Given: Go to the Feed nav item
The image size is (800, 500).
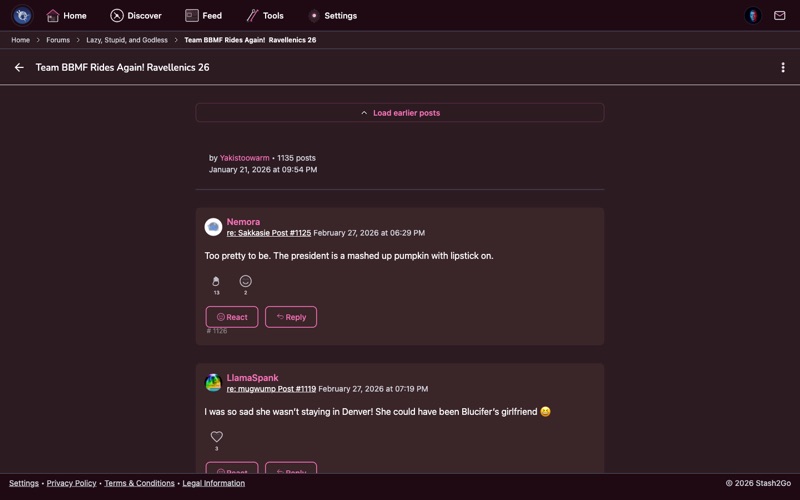Looking at the screenshot, I should click(x=204, y=16).
